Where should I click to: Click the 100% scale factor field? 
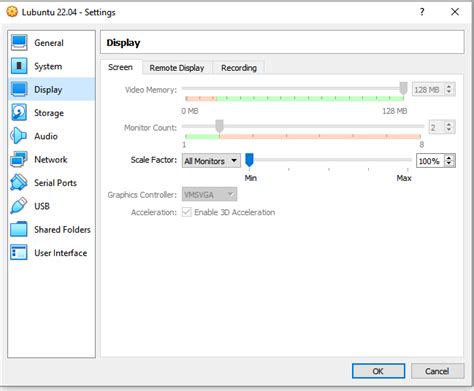[431, 161]
